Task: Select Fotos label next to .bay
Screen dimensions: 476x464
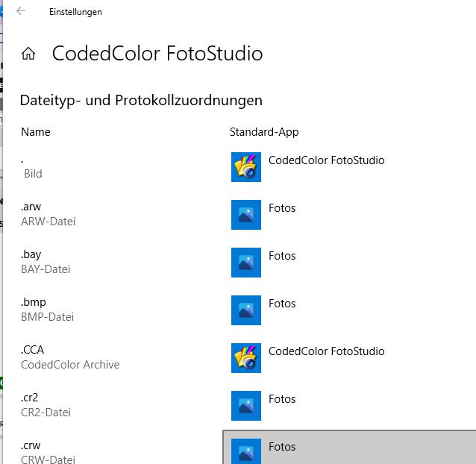Action: click(x=282, y=256)
